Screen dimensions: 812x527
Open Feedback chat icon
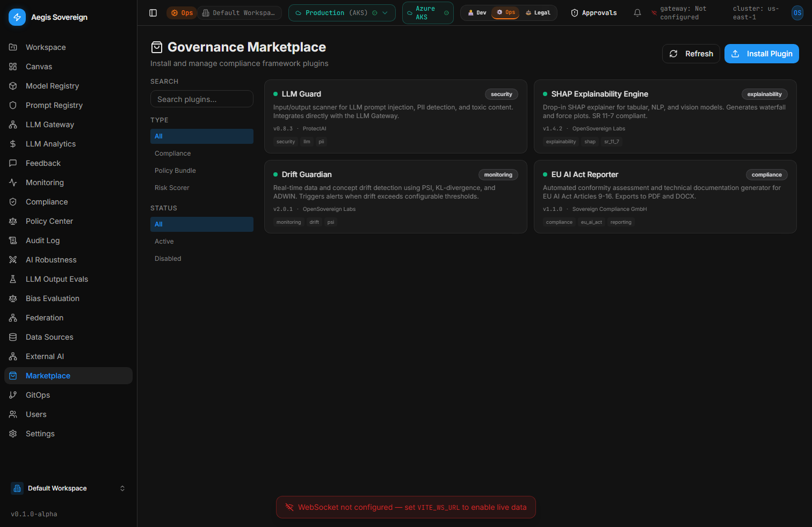(x=13, y=163)
